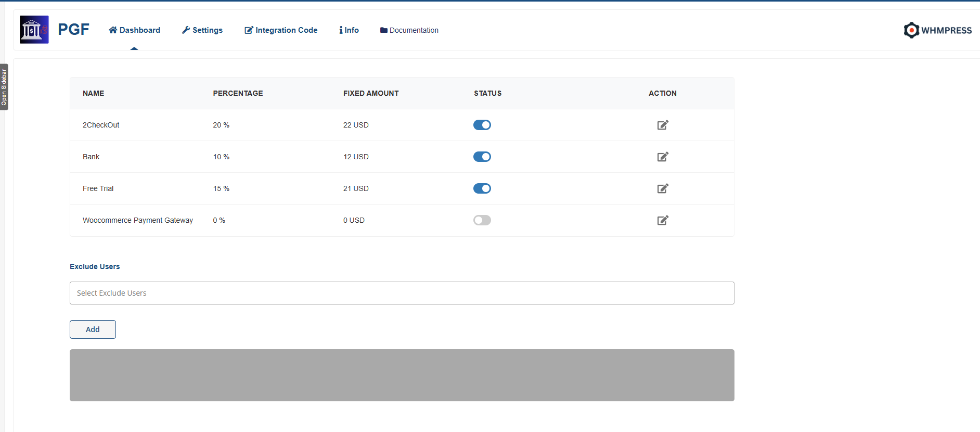Viewport: 980px width, 432px height.
Task: Edit the Woocommerce Payment Gateway entry
Action: coord(662,220)
